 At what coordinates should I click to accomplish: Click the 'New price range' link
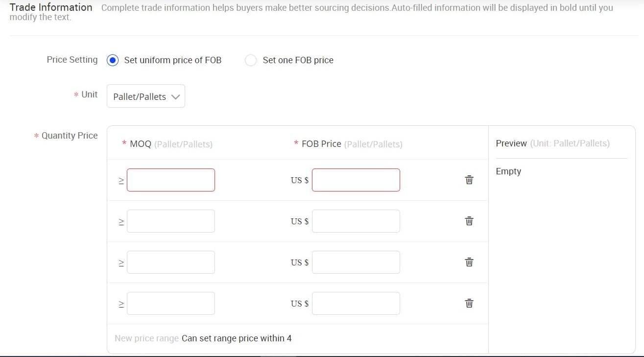[146, 338]
